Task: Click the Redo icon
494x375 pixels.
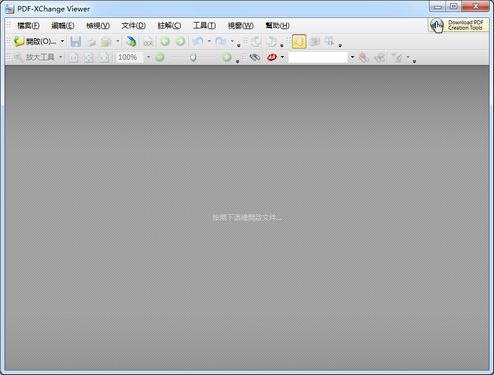Action: tap(221, 42)
